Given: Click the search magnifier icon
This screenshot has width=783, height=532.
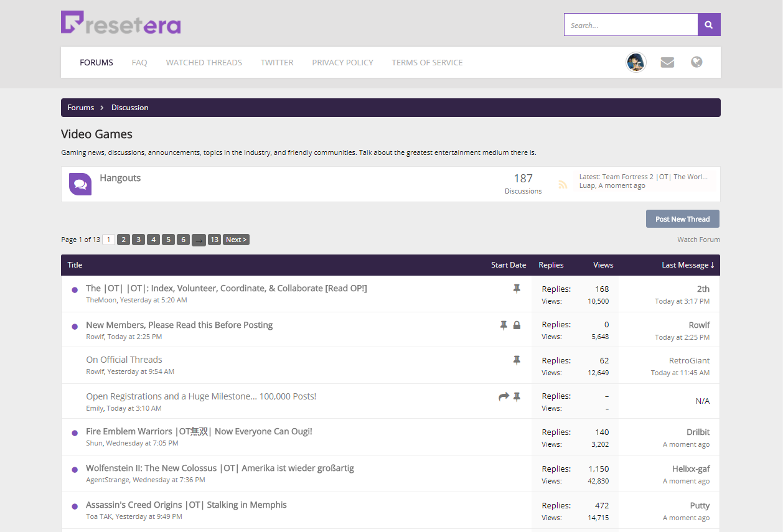Looking at the screenshot, I should coord(708,24).
